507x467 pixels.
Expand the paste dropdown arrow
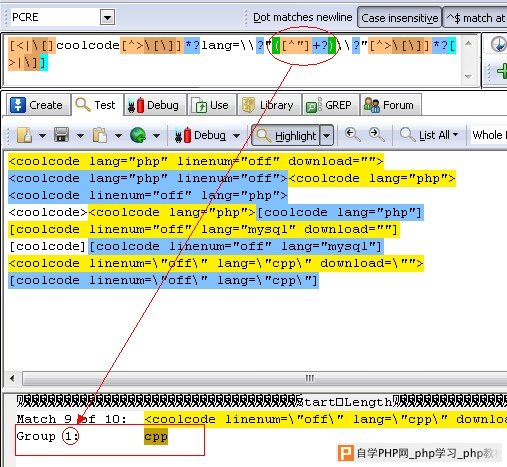(118, 136)
